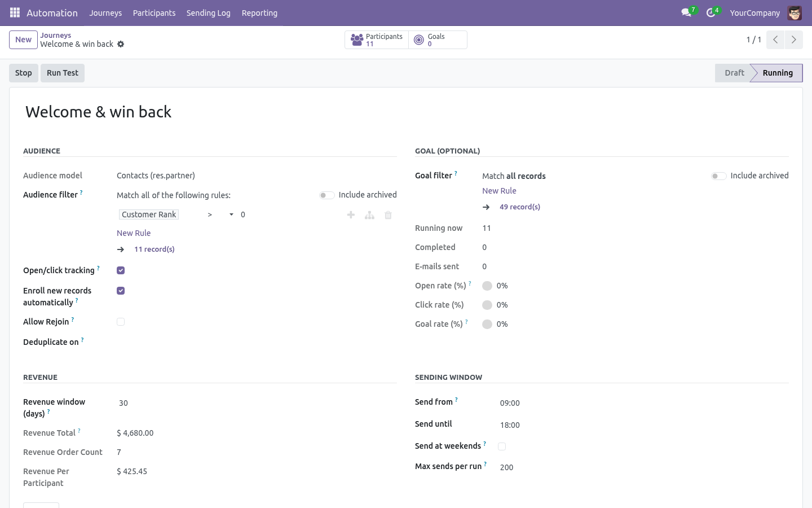Open the messages chat icon

(686, 12)
